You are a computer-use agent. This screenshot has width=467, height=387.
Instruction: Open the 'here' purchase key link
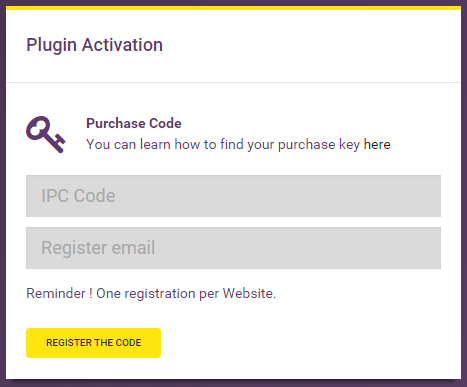[377, 144]
